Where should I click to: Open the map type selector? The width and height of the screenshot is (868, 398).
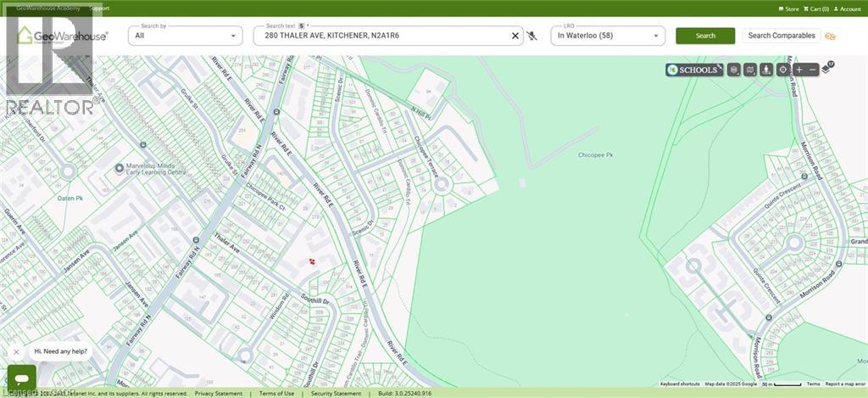click(x=750, y=70)
